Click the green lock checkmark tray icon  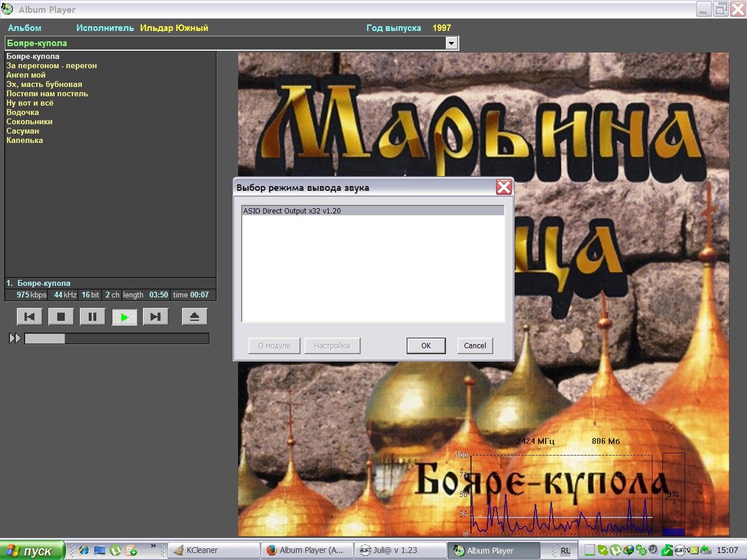coord(666,550)
